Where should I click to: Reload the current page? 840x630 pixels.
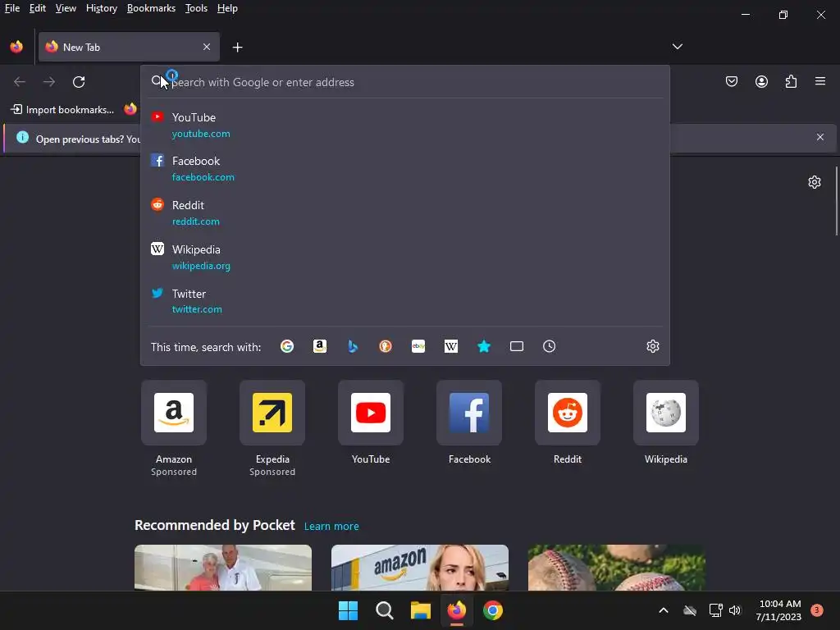pos(79,82)
